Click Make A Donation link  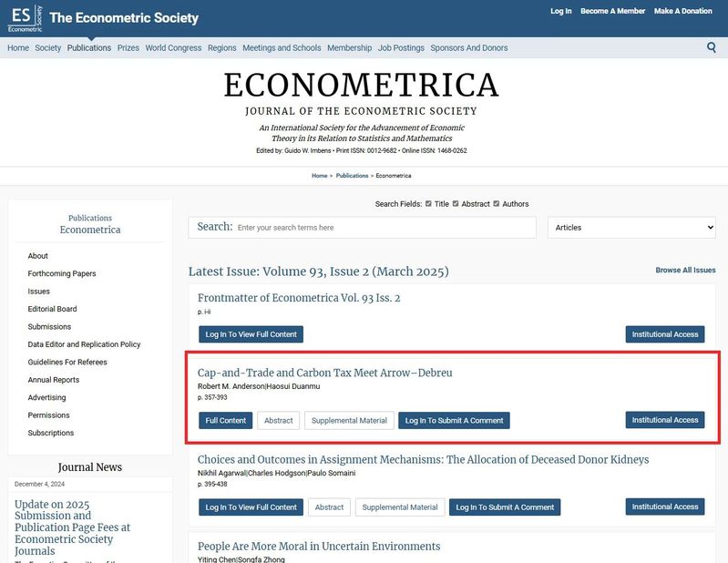click(x=683, y=11)
